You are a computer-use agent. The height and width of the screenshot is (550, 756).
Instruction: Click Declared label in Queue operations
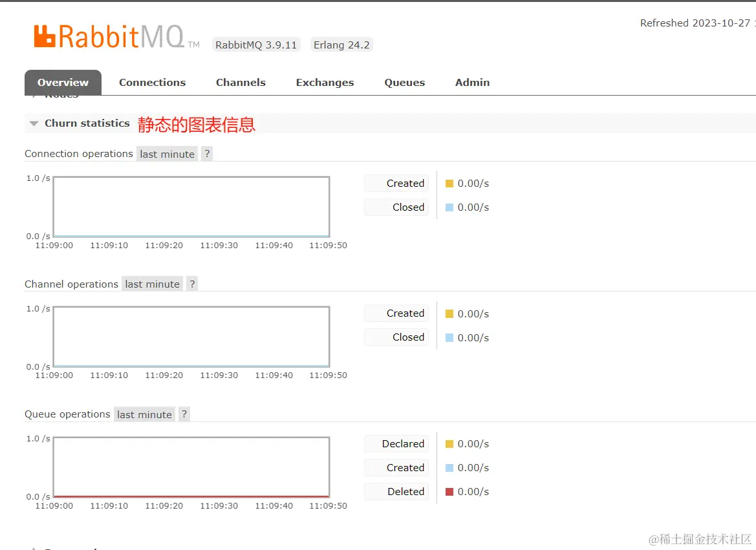pos(396,443)
